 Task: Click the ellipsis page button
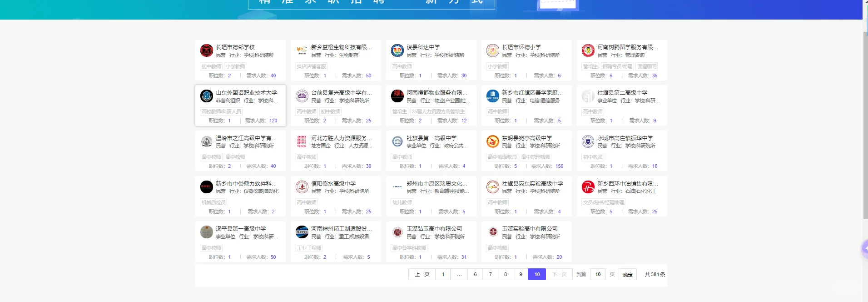459,274
